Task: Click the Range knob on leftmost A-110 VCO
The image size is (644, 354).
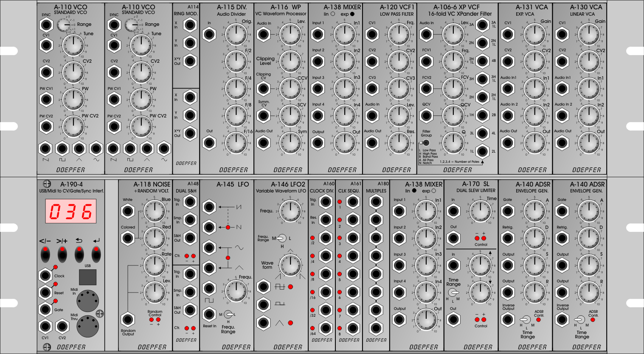Action: [64, 25]
